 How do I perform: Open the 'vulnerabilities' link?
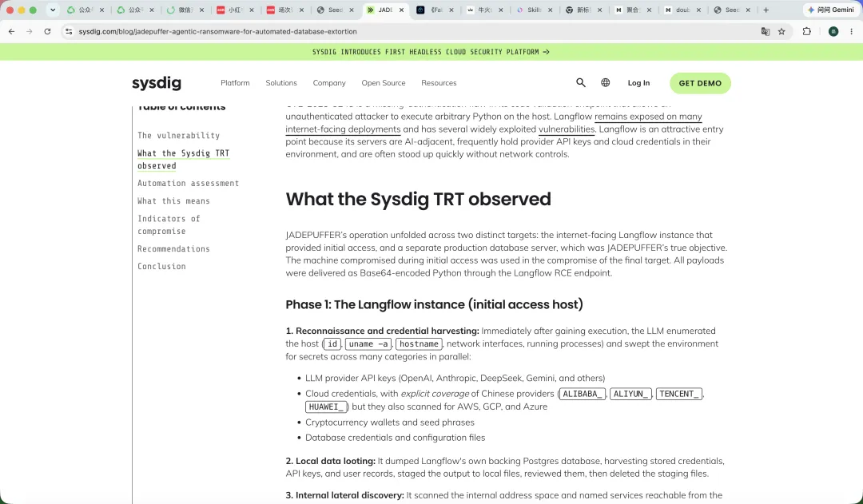pos(567,129)
